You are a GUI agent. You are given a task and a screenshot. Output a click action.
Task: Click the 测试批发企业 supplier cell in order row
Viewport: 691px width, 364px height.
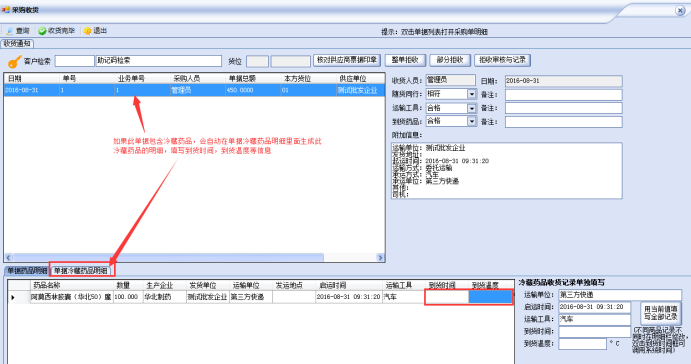[x=360, y=90]
